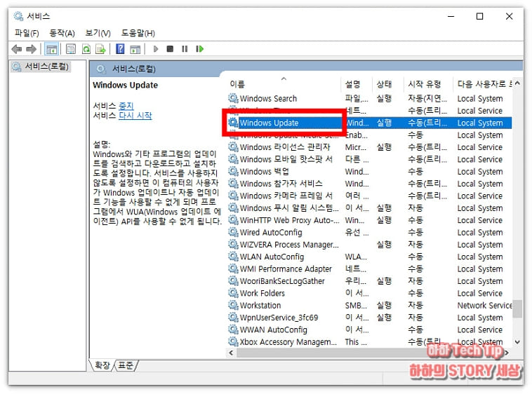Click the Export List toolbar icon
Image resolution: width=532 pixels, height=394 pixels.
(x=100, y=50)
